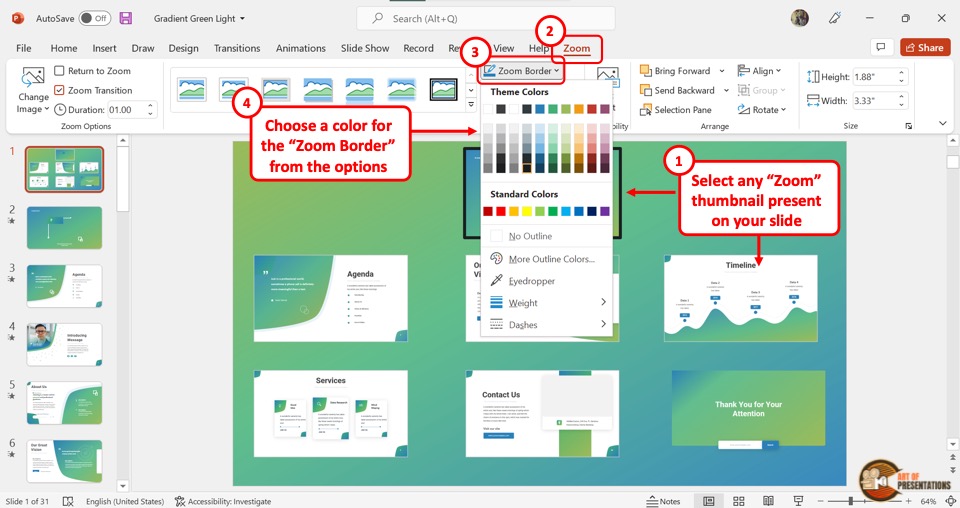Enable Return to Zoom checkbox

pyautogui.click(x=59, y=71)
